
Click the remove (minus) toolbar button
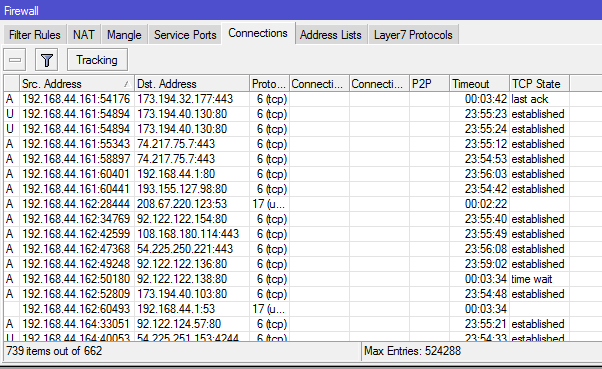[x=15, y=60]
